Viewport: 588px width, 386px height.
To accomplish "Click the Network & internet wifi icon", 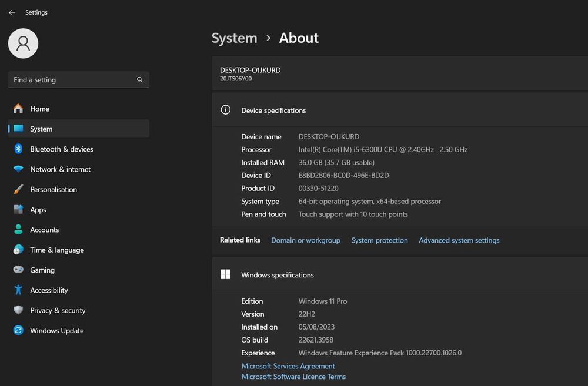I will [18, 169].
